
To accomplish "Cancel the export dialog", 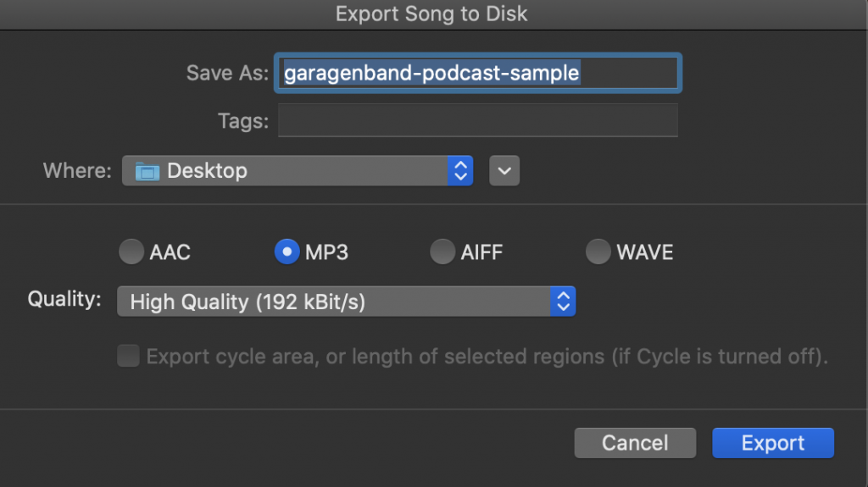I will pos(635,443).
